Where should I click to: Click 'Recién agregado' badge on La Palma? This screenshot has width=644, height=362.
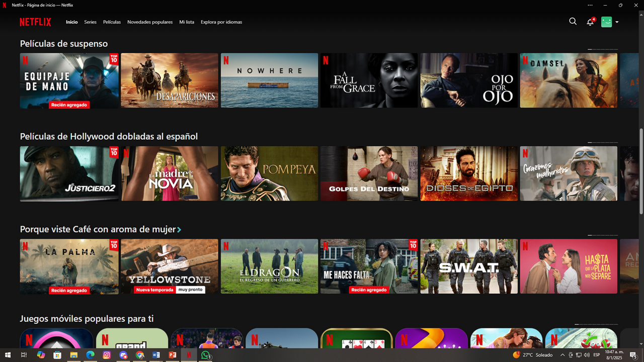(69, 291)
